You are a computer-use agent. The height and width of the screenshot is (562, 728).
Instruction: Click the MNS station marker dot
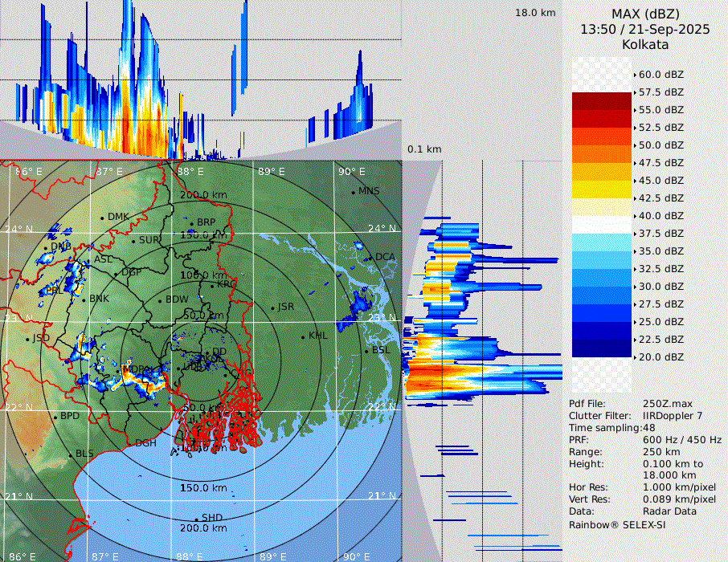click(x=353, y=192)
